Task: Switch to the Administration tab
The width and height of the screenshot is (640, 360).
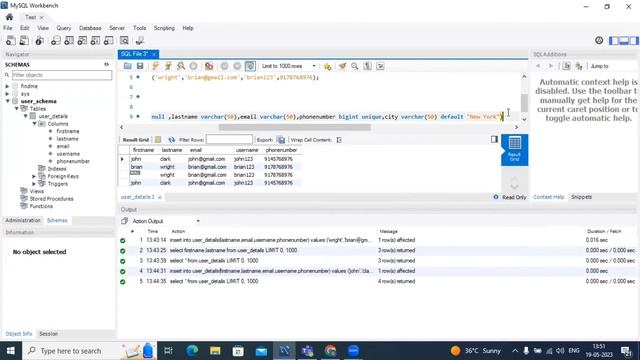Action: tap(23, 220)
